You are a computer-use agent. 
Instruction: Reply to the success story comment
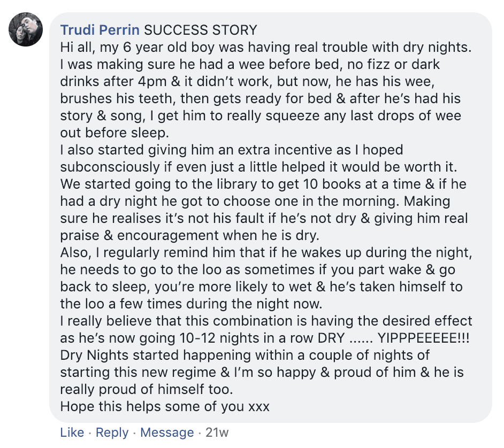point(112,432)
